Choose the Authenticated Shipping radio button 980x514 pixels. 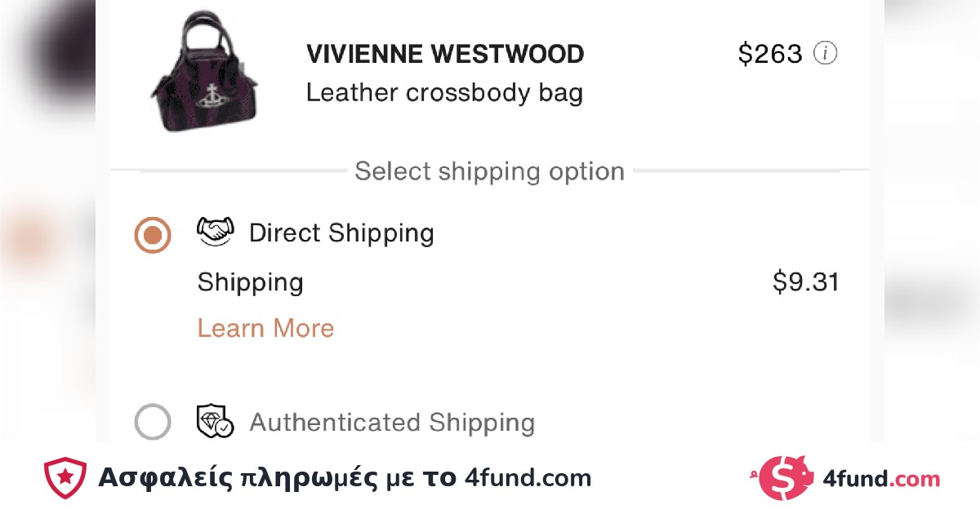153,423
